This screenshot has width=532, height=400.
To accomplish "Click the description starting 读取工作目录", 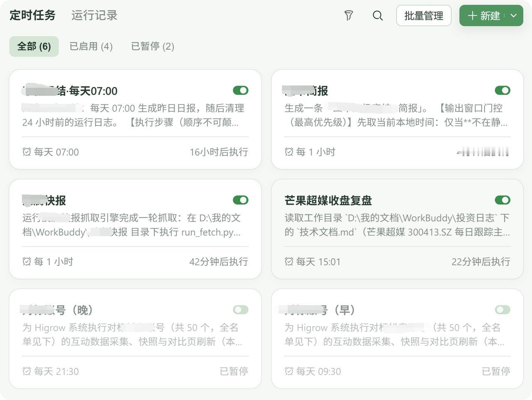I will click(x=397, y=225).
